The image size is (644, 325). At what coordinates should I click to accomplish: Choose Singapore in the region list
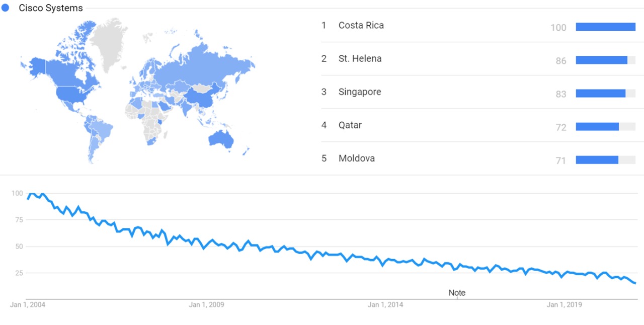(359, 92)
